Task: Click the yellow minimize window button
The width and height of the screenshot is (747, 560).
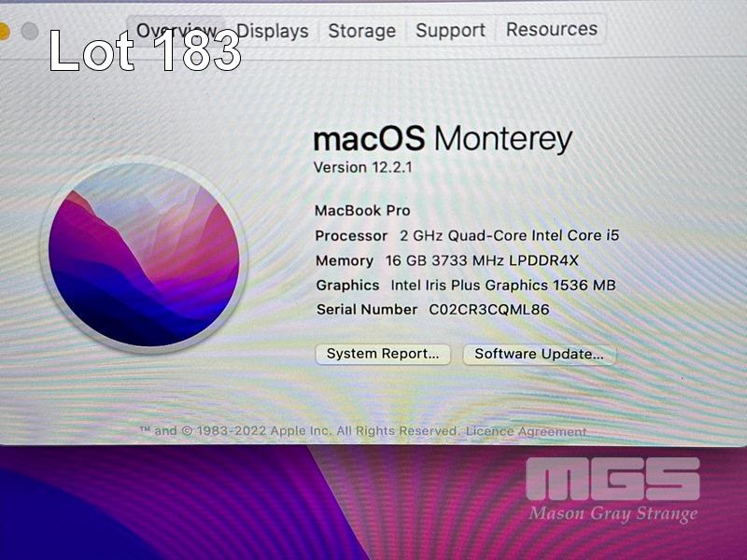Action: pyautogui.click(x=3, y=32)
